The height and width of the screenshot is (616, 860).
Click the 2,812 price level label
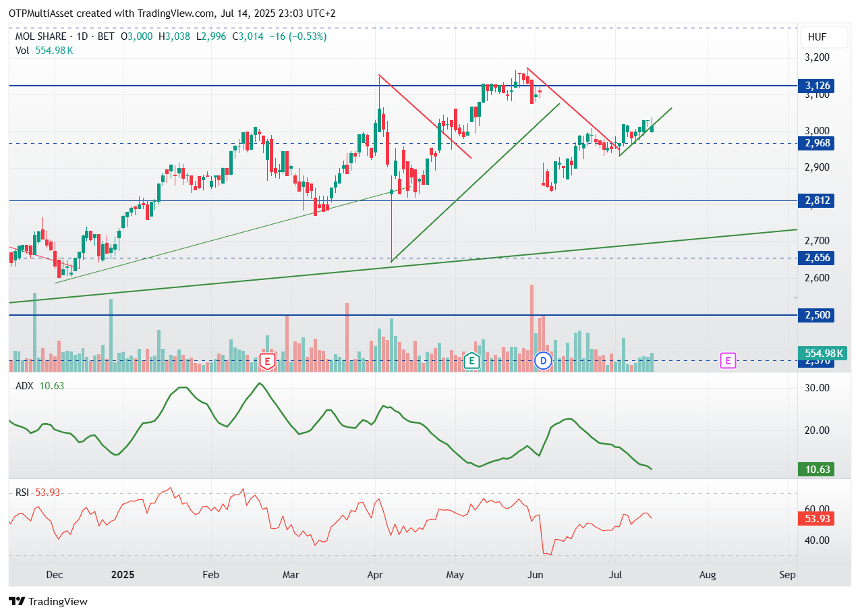(816, 200)
